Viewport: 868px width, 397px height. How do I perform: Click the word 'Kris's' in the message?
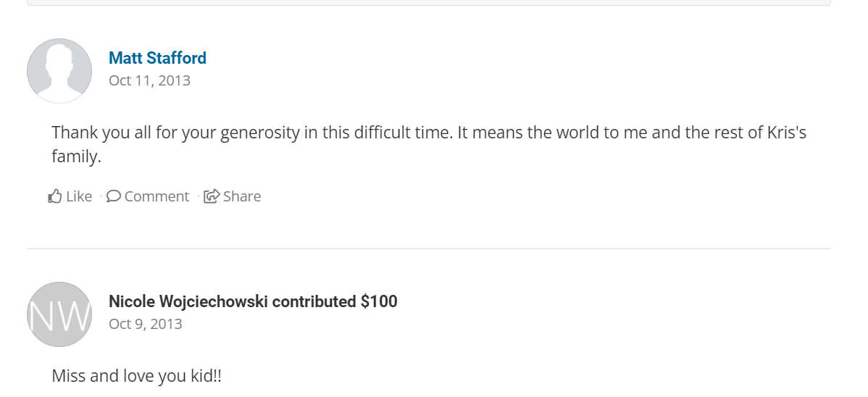[786, 133]
